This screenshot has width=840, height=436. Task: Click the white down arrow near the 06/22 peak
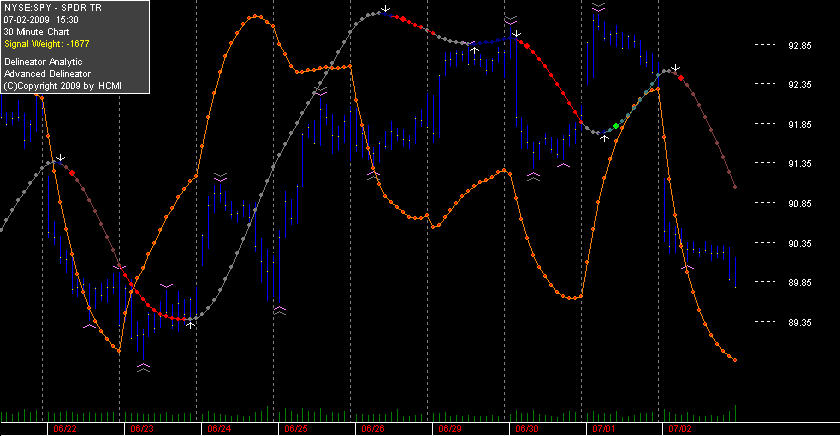coord(61,157)
